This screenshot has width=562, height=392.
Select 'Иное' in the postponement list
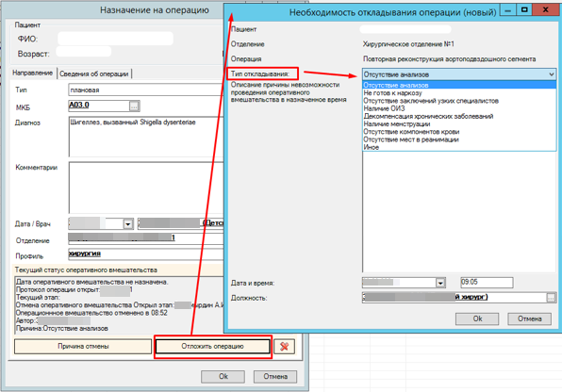371,147
